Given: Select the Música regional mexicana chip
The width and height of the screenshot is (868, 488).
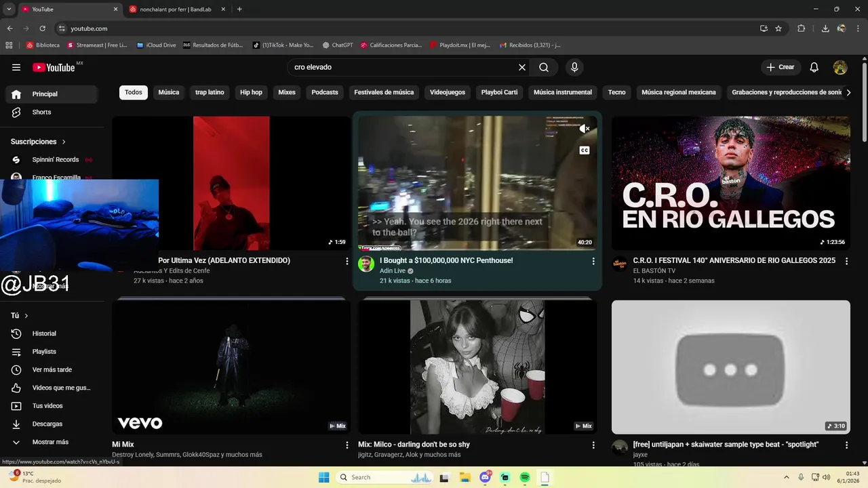Looking at the screenshot, I should pos(679,92).
